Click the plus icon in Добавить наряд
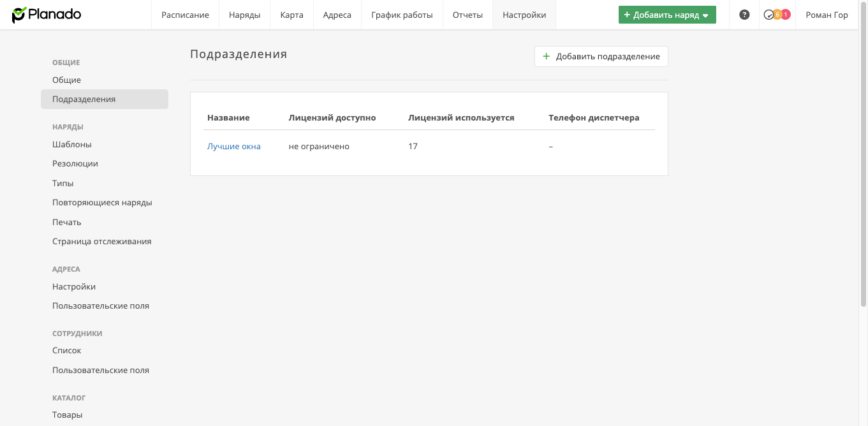The width and height of the screenshot is (868, 426). pyautogui.click(x=627, y=15)
